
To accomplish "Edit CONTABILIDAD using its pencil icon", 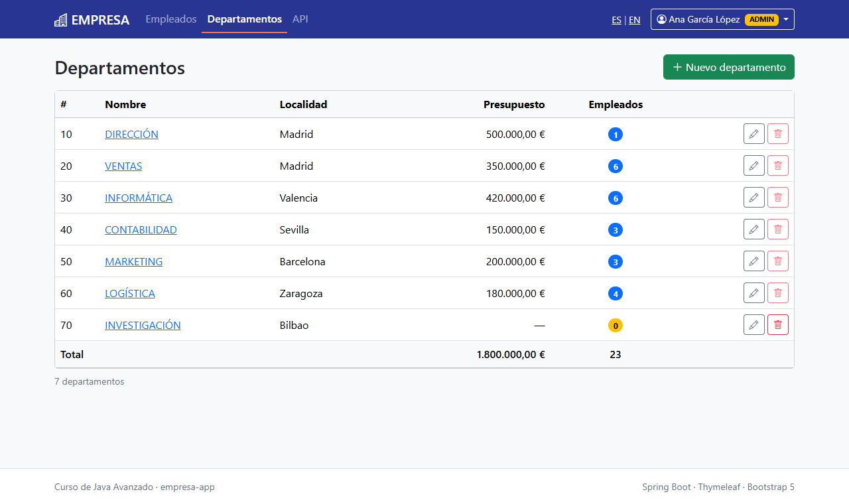I will [754, 229].
